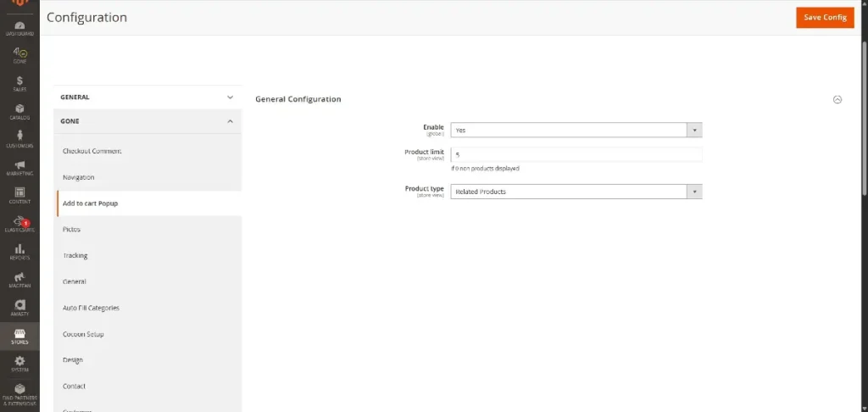Open the Amasty sidebar menu
The width and height of the screenshot is (868, 412).
[19, 309]
